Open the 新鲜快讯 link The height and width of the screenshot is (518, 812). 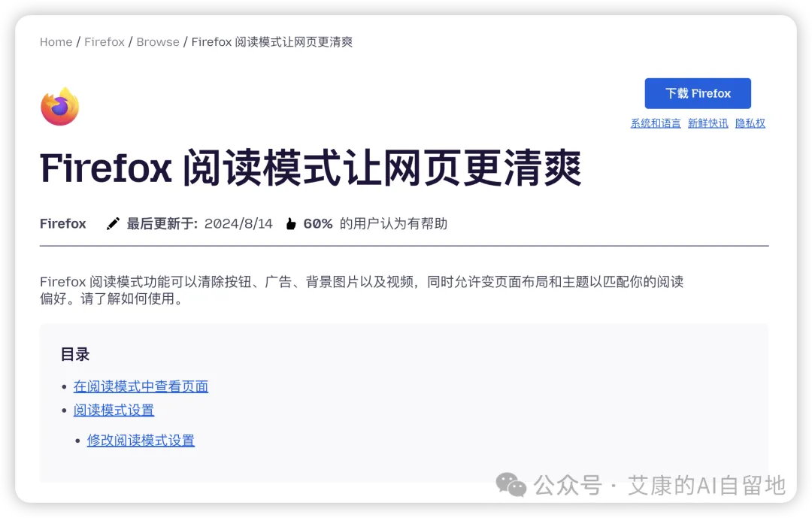coord(708,123)
